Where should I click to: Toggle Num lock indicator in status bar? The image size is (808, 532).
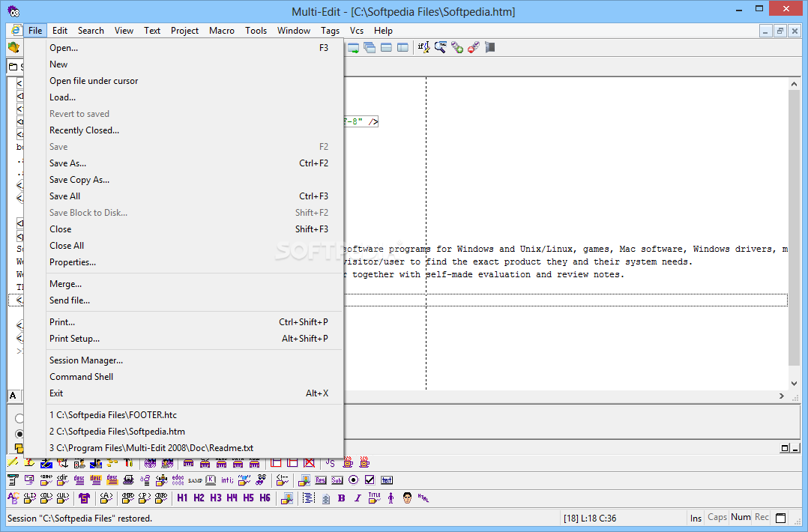click(741, 517)
